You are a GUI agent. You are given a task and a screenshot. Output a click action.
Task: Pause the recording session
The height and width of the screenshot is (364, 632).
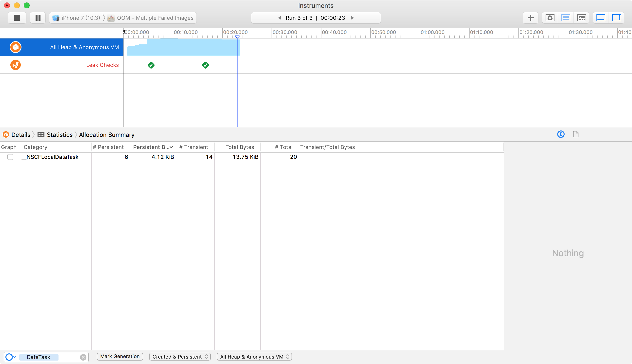coord(38,18)
